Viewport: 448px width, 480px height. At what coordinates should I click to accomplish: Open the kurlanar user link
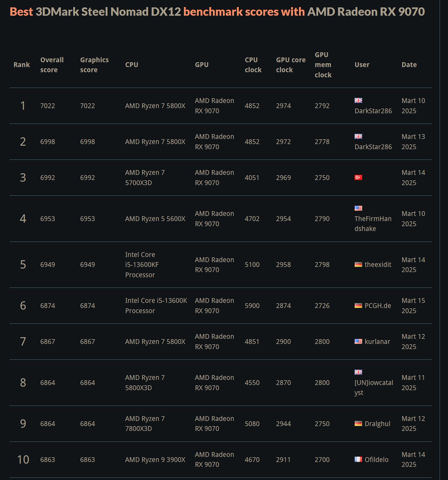click(x=377, y=341)
